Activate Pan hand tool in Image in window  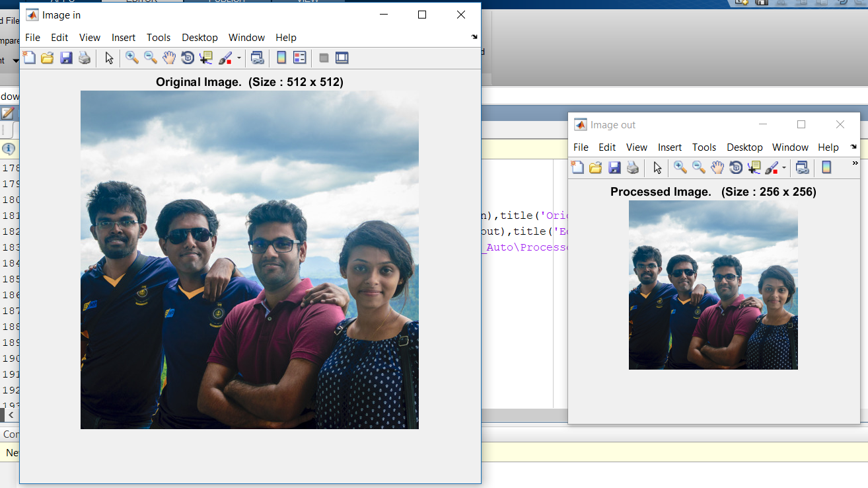pos(169,58)
